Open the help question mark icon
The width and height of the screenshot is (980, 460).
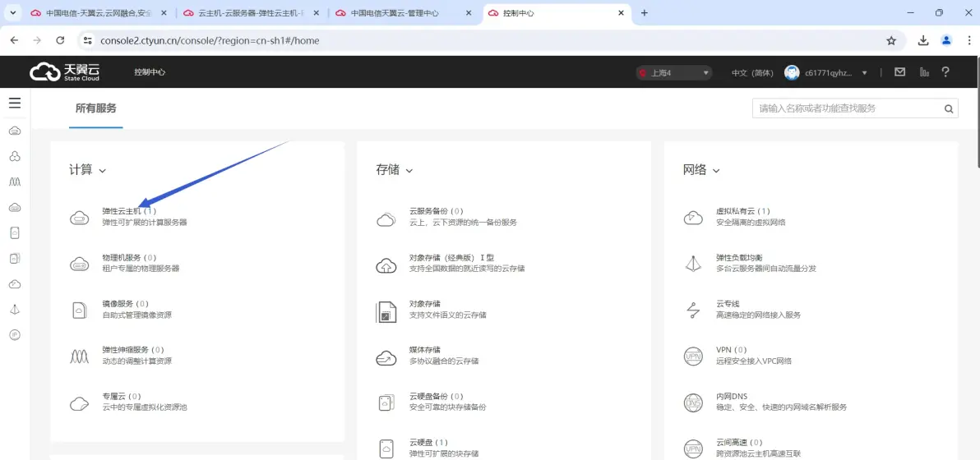click(x=945, y=71)
